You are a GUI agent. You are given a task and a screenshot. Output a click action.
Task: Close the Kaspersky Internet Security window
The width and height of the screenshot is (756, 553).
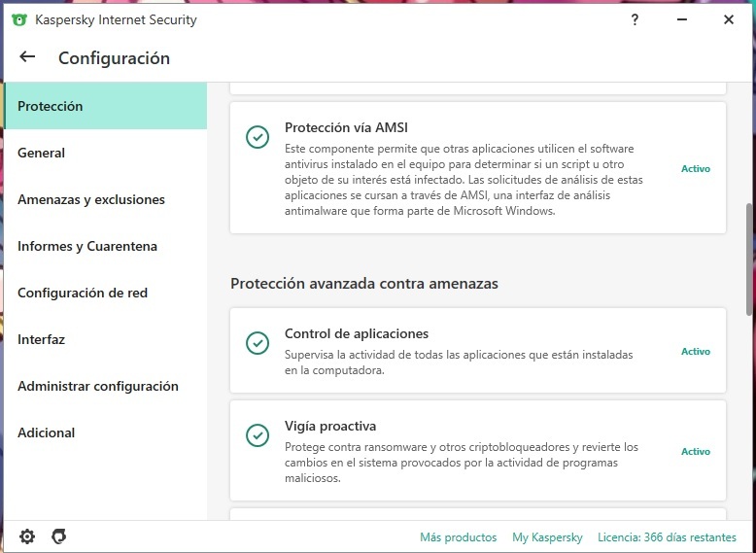click(729, 19)
